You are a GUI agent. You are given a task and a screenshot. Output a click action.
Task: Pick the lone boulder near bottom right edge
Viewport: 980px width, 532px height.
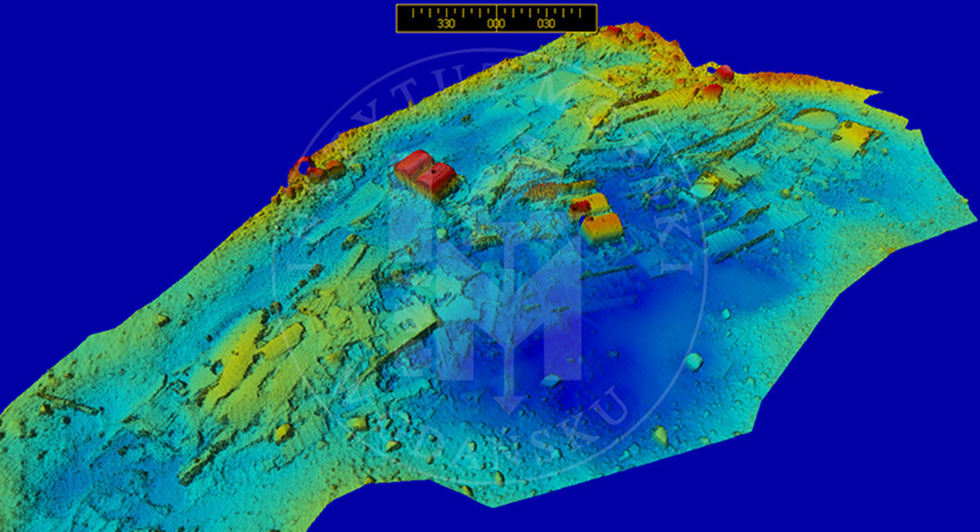(x=660, y=436)
